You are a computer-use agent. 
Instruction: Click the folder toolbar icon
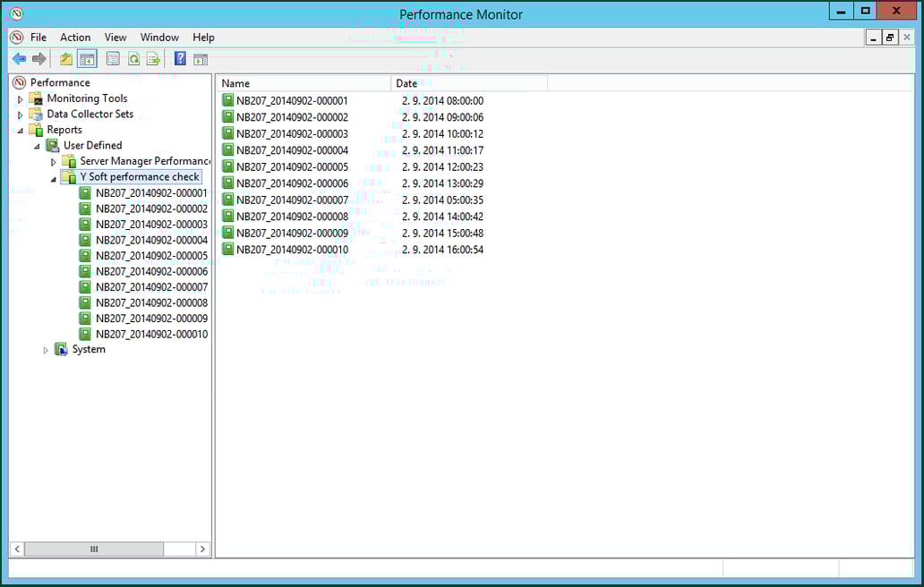point(66,59)
